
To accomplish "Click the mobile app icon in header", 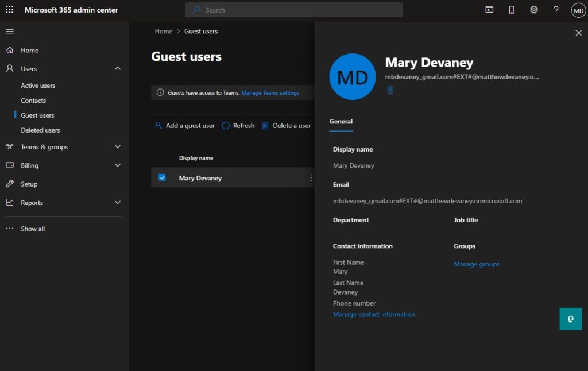I will 512,10.
